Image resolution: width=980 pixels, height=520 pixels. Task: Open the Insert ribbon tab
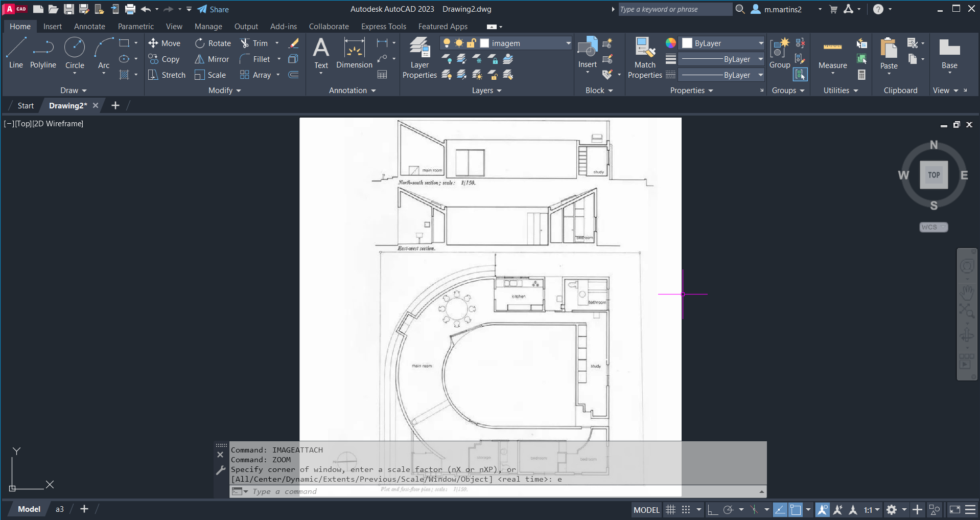click(x=53, y=27)
